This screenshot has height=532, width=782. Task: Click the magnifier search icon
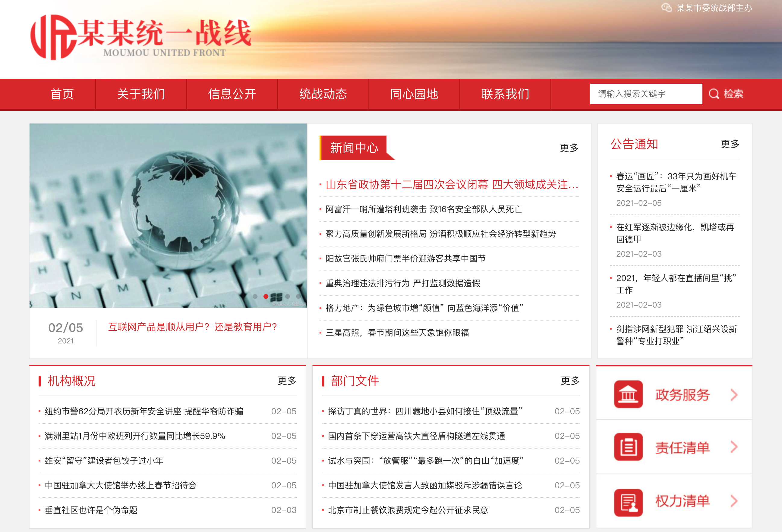point(714,94)
